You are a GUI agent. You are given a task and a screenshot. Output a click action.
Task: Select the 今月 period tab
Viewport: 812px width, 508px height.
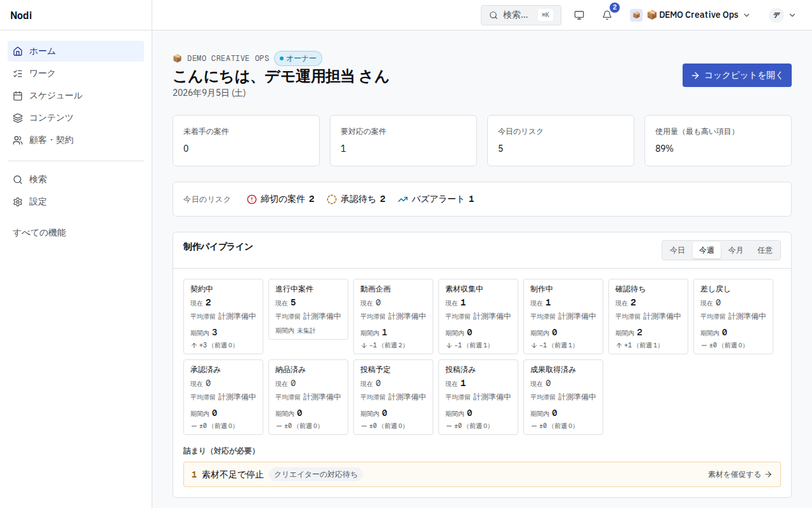click(x=736, y=250)
